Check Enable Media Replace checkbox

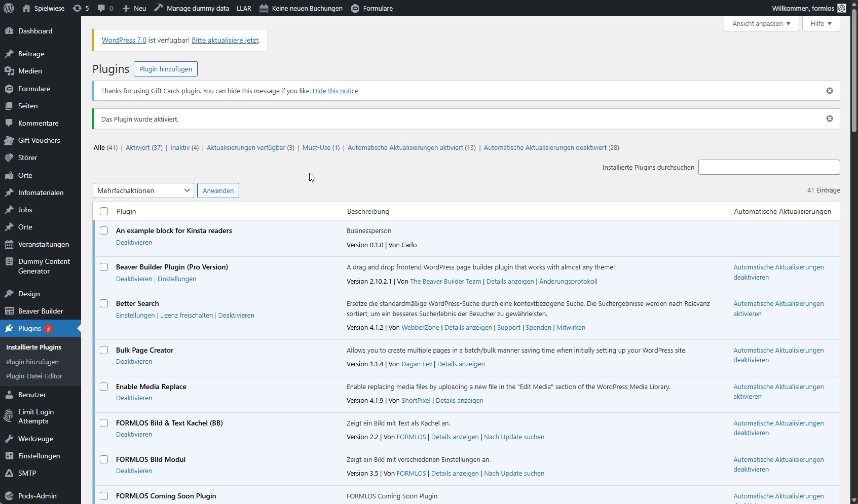pyautogui.click(x=104, y=386)
